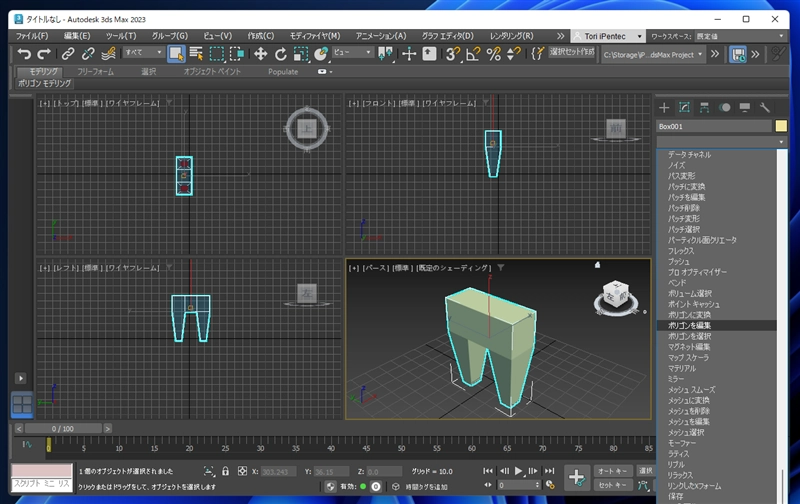The image size is (800, 504).
Task: Open the top viewport [ワイヤフレーム] shading menu
Action: (133, 104)
